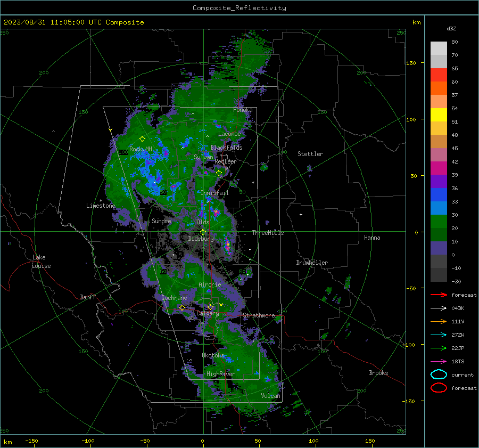
Task: Click the ThreeHills label
Action: (268, 233)
